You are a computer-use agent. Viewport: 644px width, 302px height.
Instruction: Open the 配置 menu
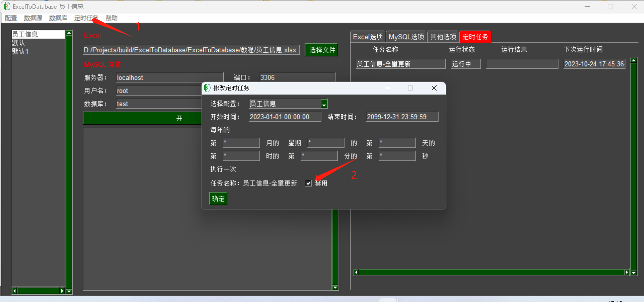[11, 18]
